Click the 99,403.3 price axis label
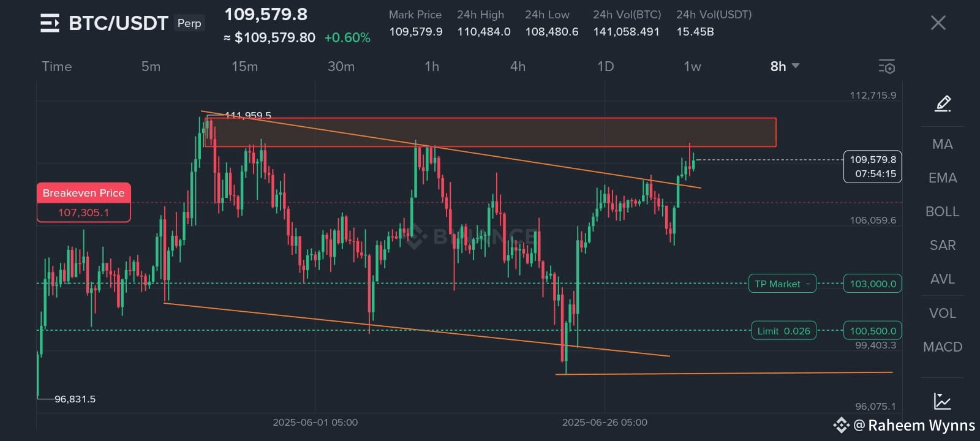This screenshot has height=441, width=980. click(x=875, y=345)
